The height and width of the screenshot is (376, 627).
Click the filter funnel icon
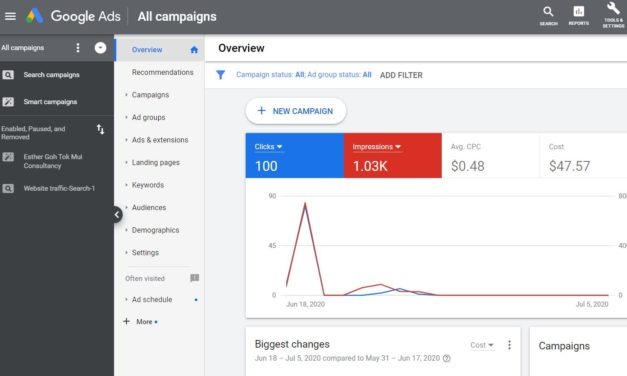click(220, 75)
